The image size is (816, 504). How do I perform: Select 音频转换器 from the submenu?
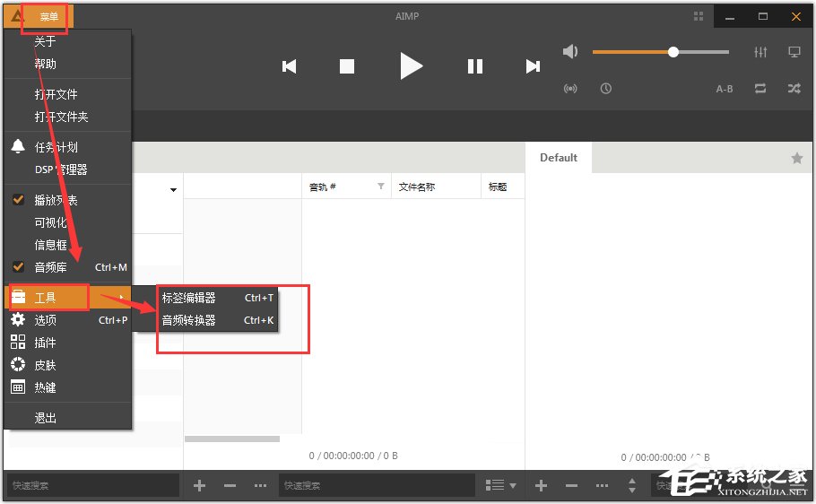pyautogui.click(x=189, y=320)
